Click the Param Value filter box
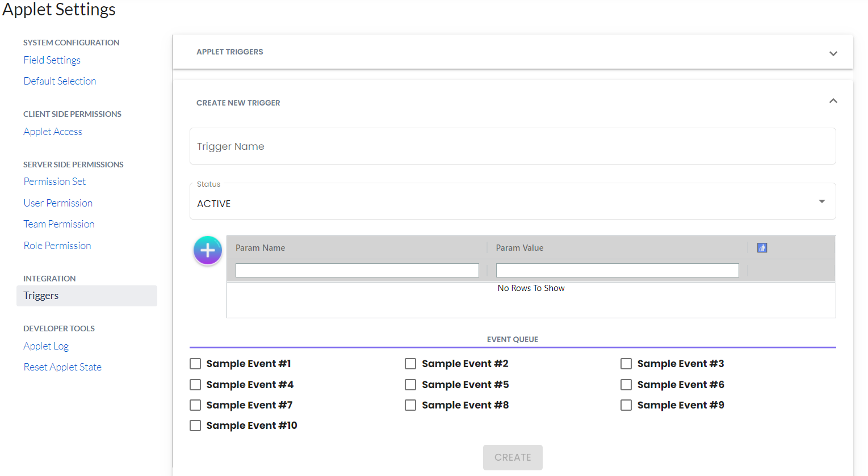 (617, 271)
